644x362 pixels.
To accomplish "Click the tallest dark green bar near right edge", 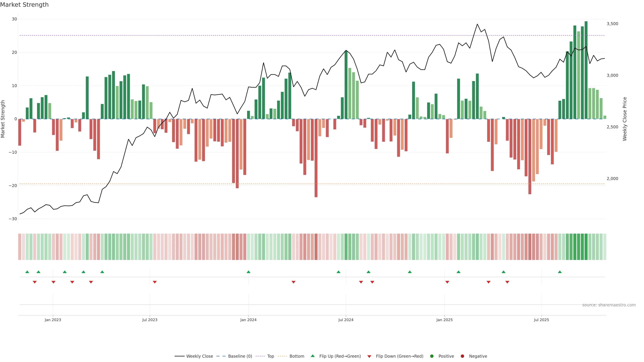I will click(586, 70).
